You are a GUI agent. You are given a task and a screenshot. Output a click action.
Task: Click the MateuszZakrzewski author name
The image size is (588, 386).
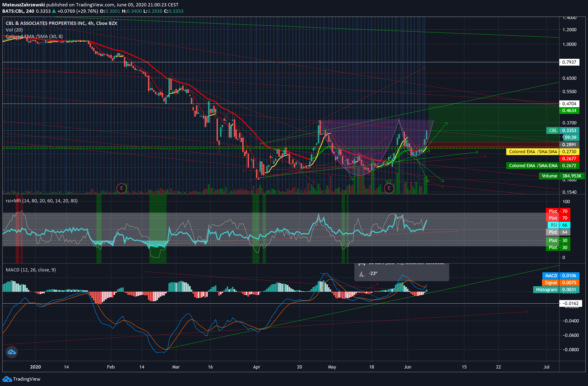tap(23, 5)
